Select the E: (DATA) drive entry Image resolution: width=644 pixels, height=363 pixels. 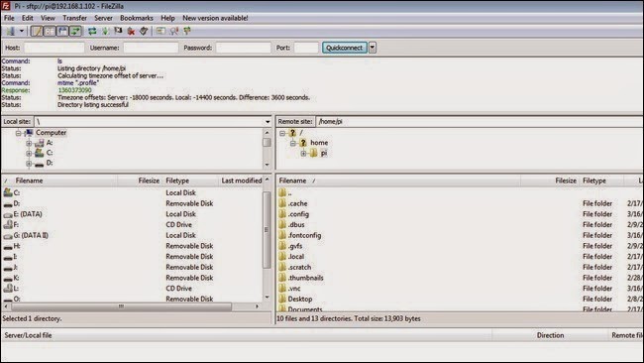(x=132, y=214)
